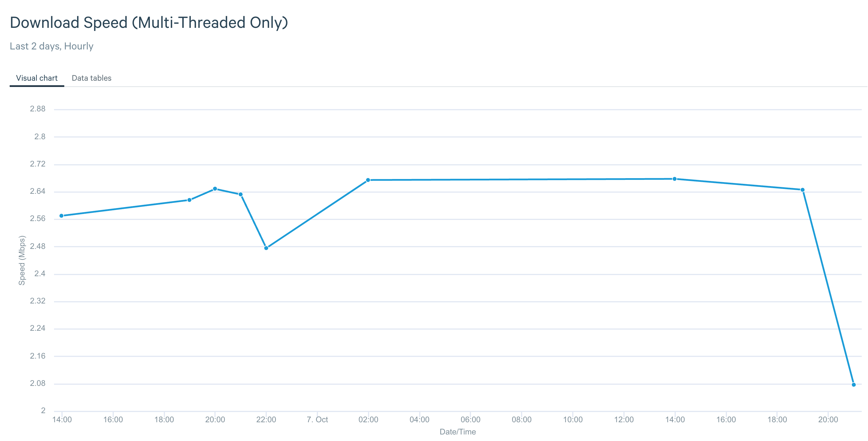868x441 pixels.
Task: Click the first data point of the line
Action: (x=61, y=216)
